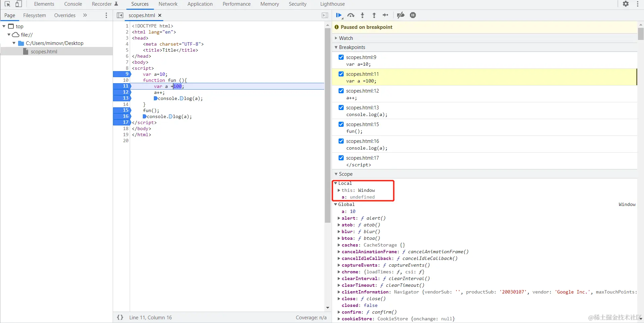Open the Application tab
This screenshot has height=323, width=644.
pos(200,4)
